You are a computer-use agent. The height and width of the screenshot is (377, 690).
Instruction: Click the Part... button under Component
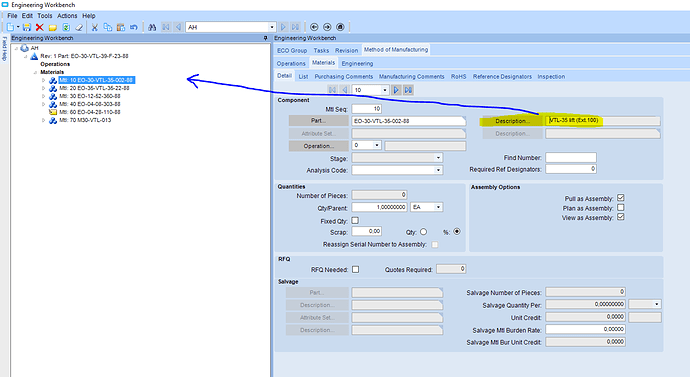[318, 121]
